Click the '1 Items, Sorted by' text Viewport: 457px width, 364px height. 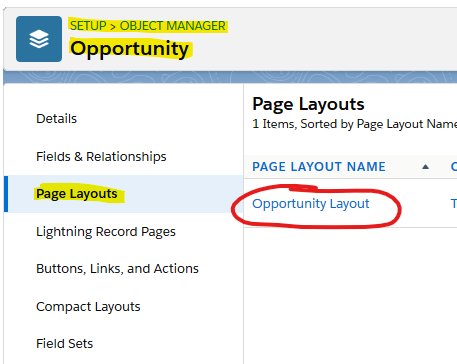(303, 124)
